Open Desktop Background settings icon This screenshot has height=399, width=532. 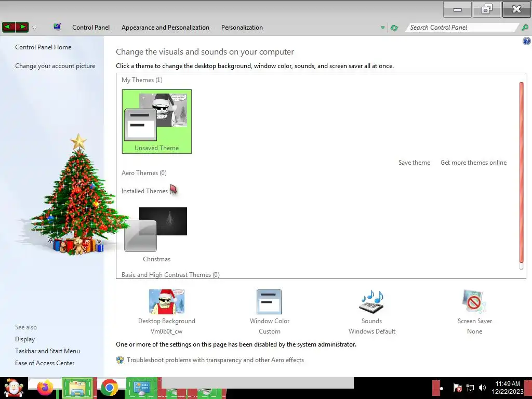click(x=167, y=302)
